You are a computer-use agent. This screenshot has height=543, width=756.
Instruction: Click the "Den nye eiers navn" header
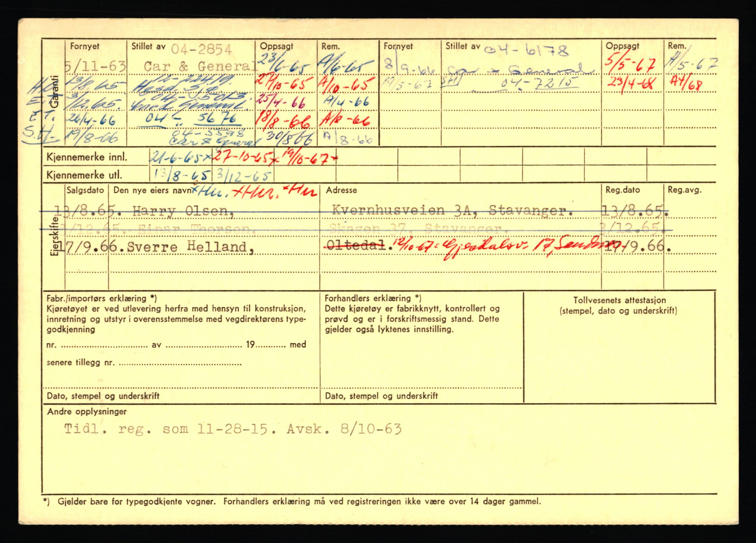pos(152,190)
